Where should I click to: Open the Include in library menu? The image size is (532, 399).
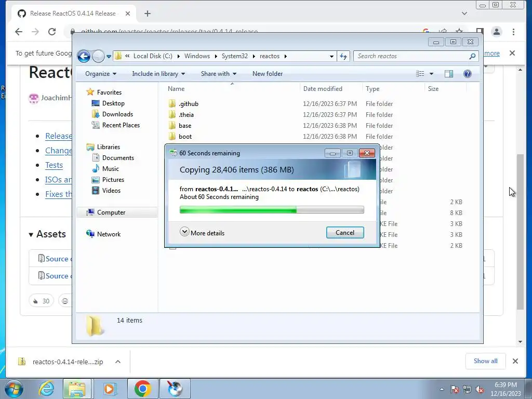click(x=158, y=74)
